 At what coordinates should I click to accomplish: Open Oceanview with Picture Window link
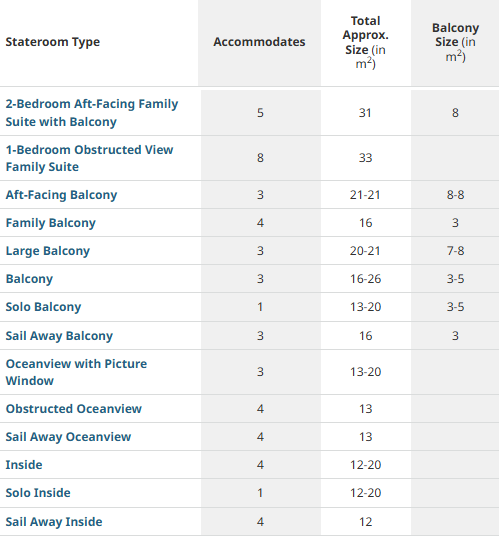[x=76, y=372]
